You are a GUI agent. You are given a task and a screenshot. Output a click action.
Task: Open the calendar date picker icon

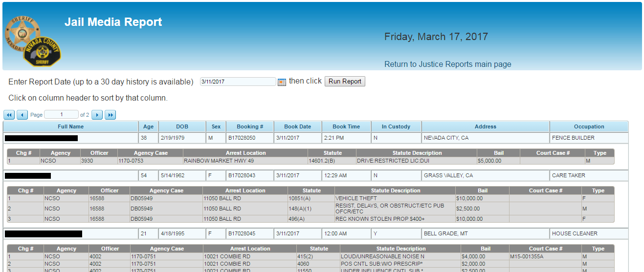(x=282, y=82)
